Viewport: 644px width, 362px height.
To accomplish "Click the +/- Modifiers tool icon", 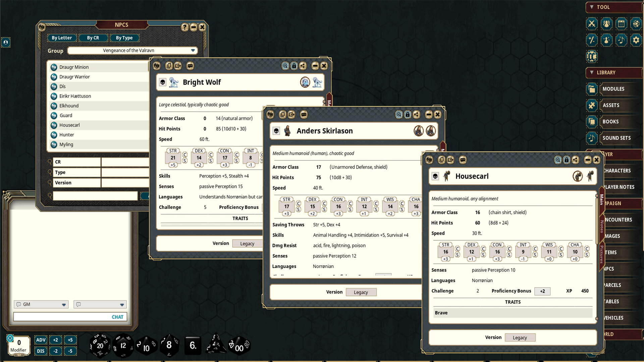I will (592, 40).
